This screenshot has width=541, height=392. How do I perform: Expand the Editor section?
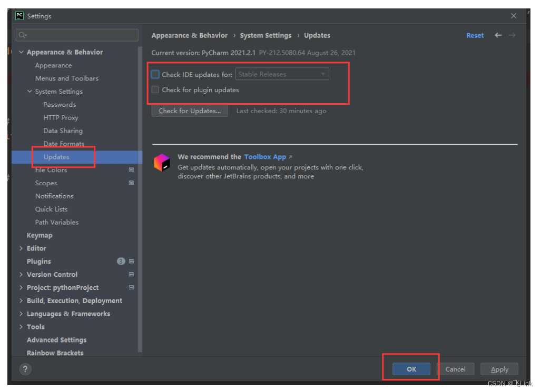21,248
